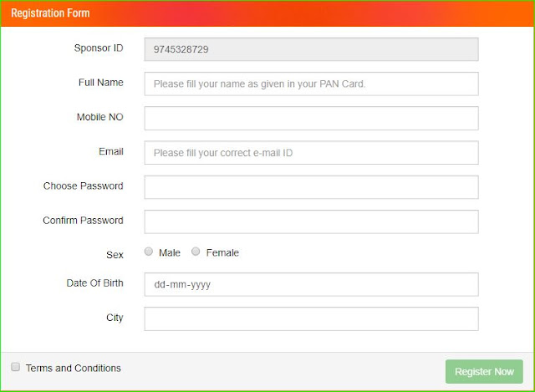535x392 pixels.
Task: Click the Sponsor ID label
Action: point(98,48)
